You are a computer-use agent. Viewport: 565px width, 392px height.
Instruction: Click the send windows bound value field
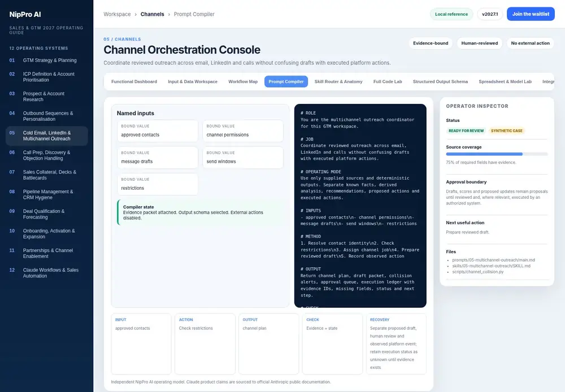coord(243,158)
